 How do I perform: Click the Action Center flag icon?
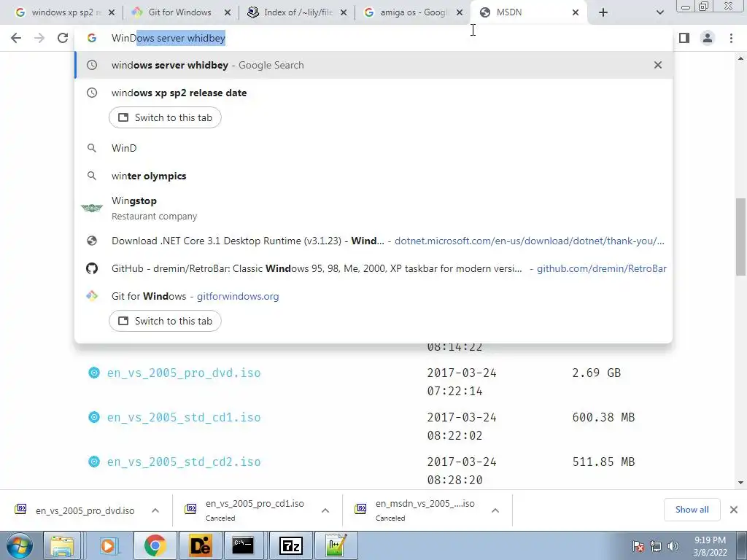click(638, 546)
